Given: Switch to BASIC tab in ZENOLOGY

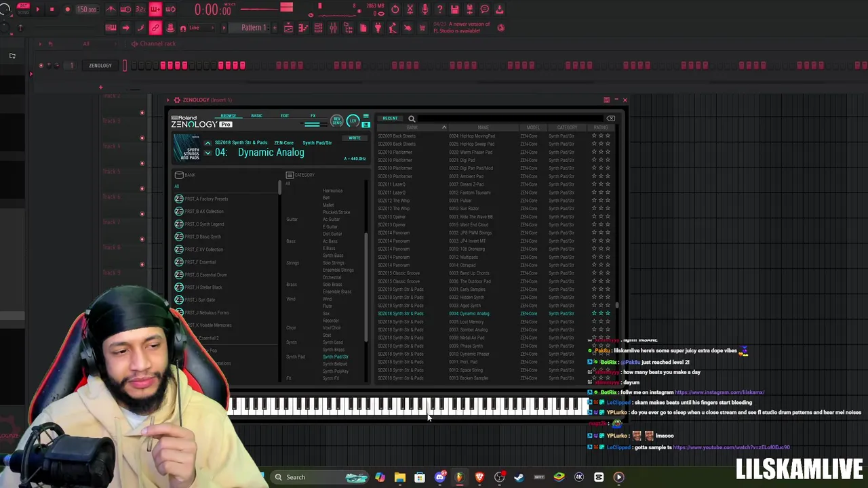Looking at the screenshot, I should coord(256,116).
